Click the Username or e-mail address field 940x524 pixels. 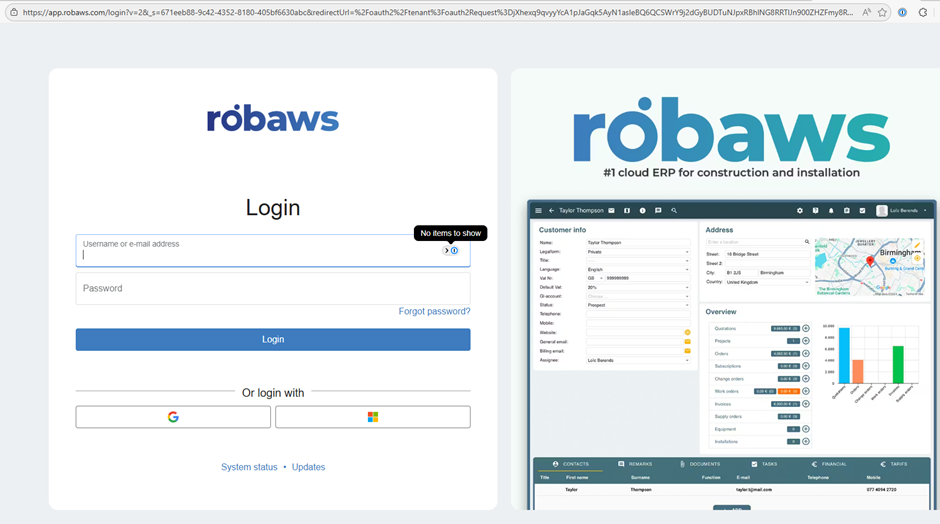273,251
